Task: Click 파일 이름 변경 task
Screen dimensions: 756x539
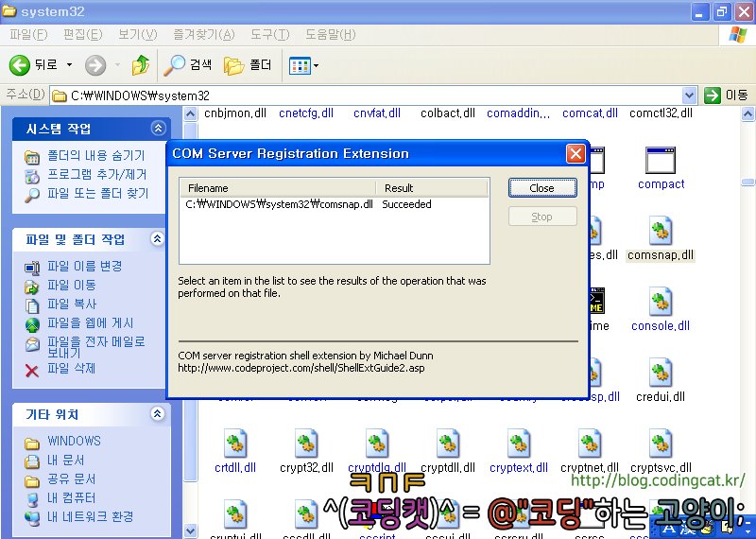Action: click(x=84, y=266)
